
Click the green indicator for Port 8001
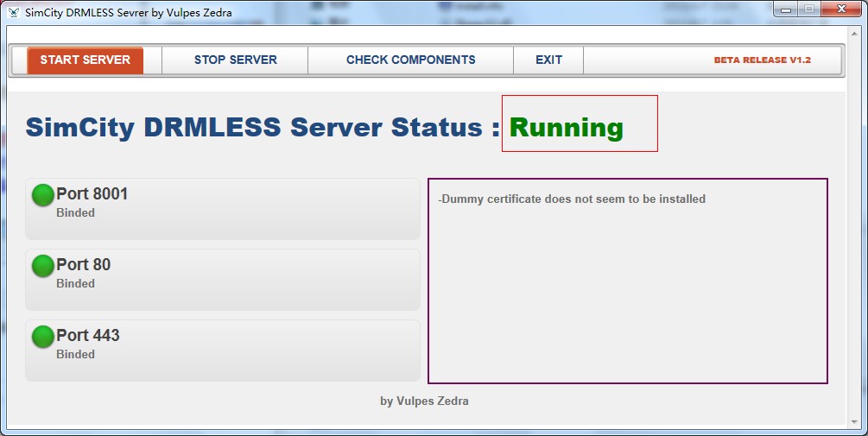[x=42, y=195]
